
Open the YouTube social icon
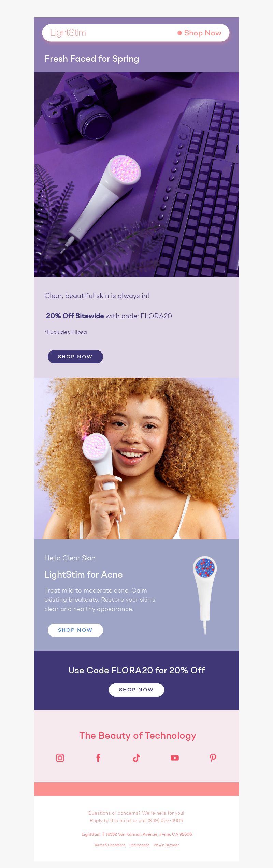pyautogui.click(x=175, y=758)
